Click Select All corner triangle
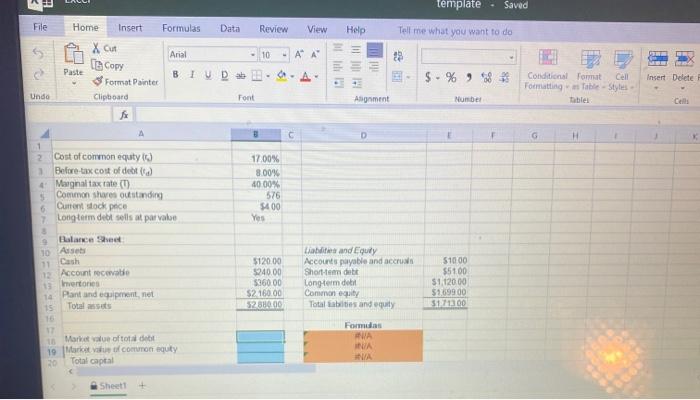This screenshot has width=700, height=400. (x=45, y=133)
